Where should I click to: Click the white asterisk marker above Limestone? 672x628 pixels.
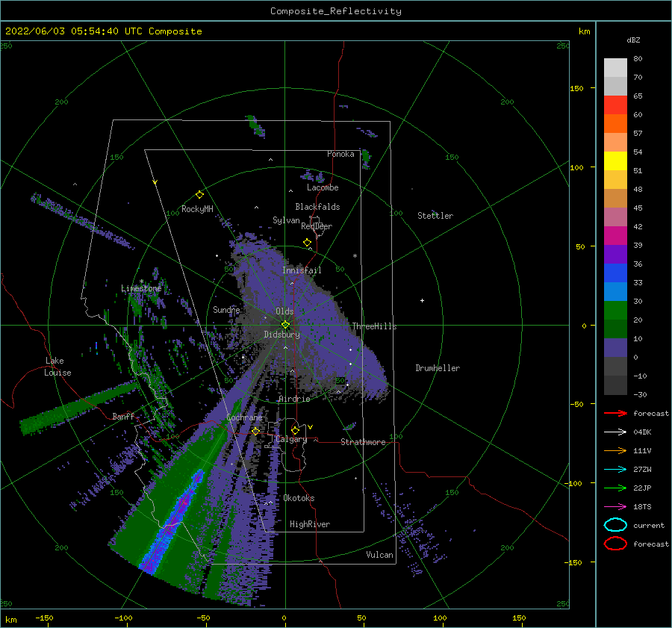pos(141,282)
